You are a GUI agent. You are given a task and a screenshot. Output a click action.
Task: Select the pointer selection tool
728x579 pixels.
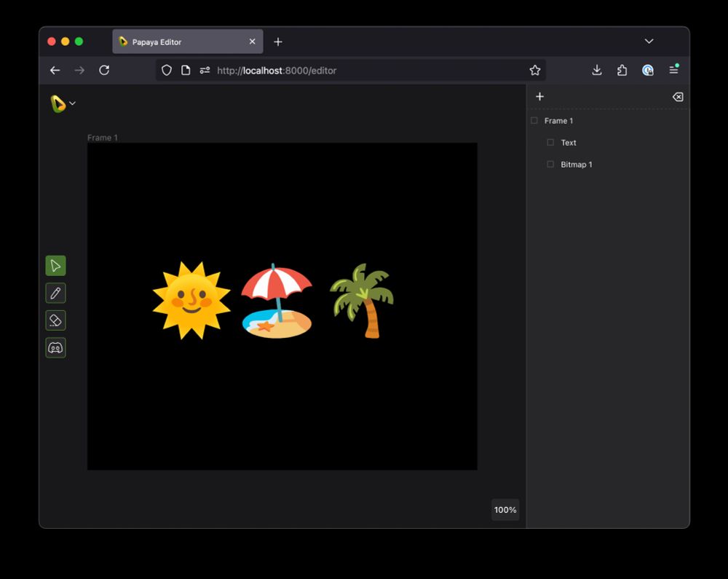click(x=56, y=266)
